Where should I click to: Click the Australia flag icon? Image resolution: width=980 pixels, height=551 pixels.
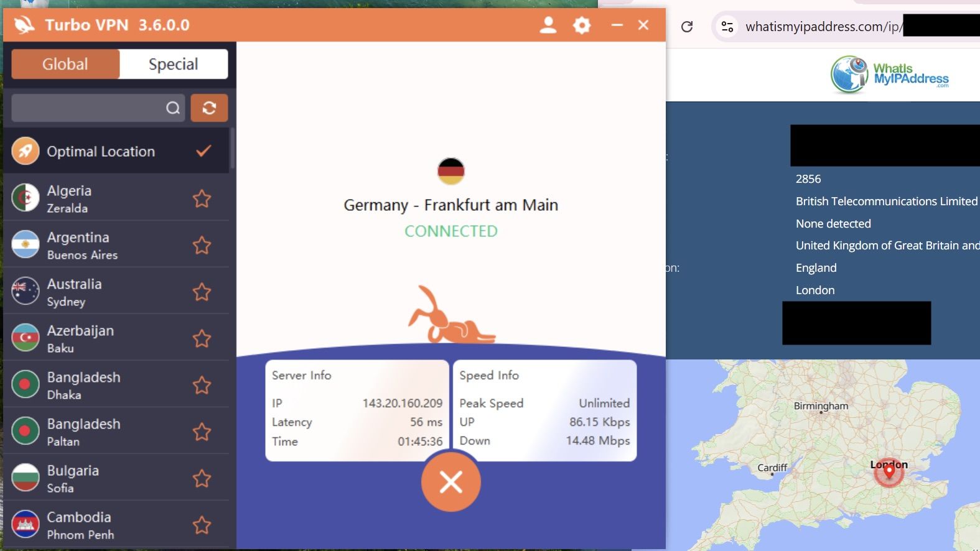point(26,292)
